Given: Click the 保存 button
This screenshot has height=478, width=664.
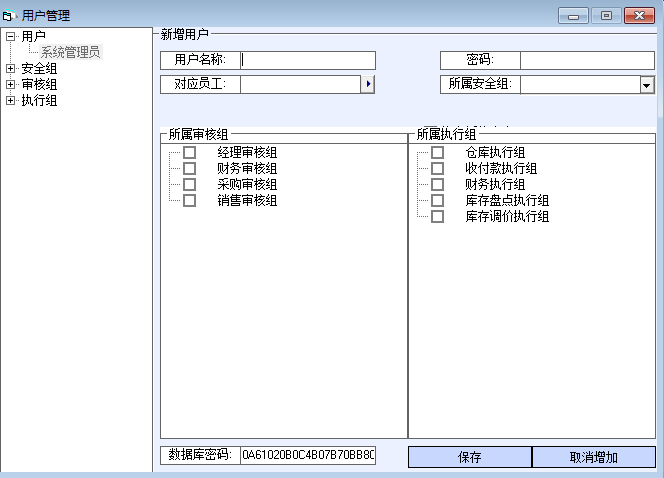Looking at the screenshot, I should (x=470, y=457).
